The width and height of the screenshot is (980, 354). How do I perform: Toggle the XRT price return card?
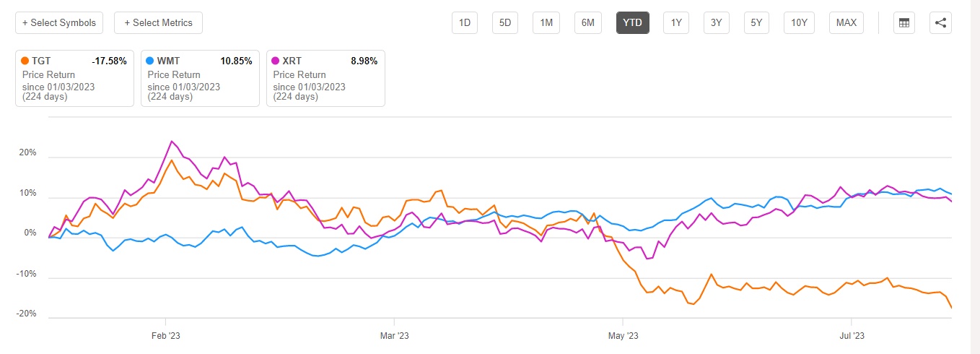point(325,78)
